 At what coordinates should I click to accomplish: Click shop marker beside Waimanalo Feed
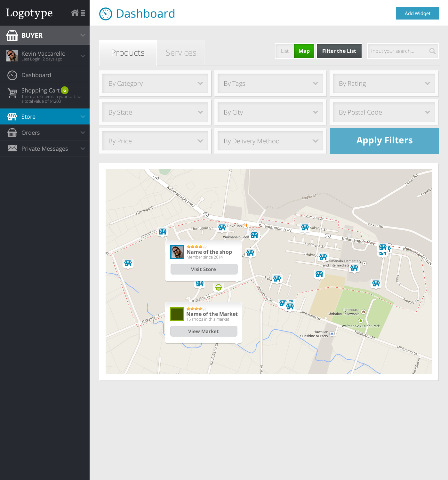pos(254,235)
